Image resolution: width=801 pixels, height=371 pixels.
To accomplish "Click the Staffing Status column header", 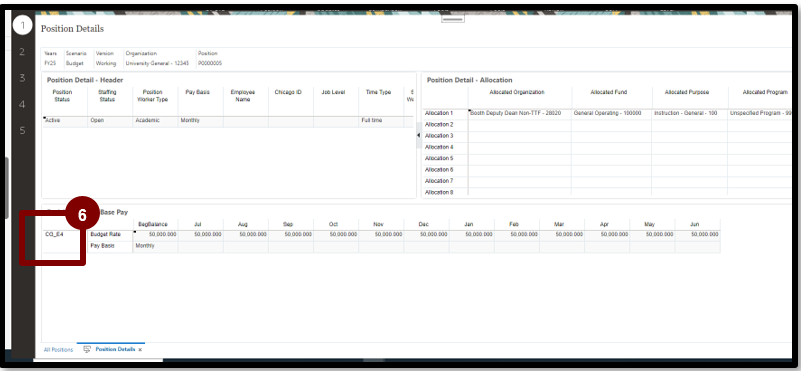I will pos(107,96).
